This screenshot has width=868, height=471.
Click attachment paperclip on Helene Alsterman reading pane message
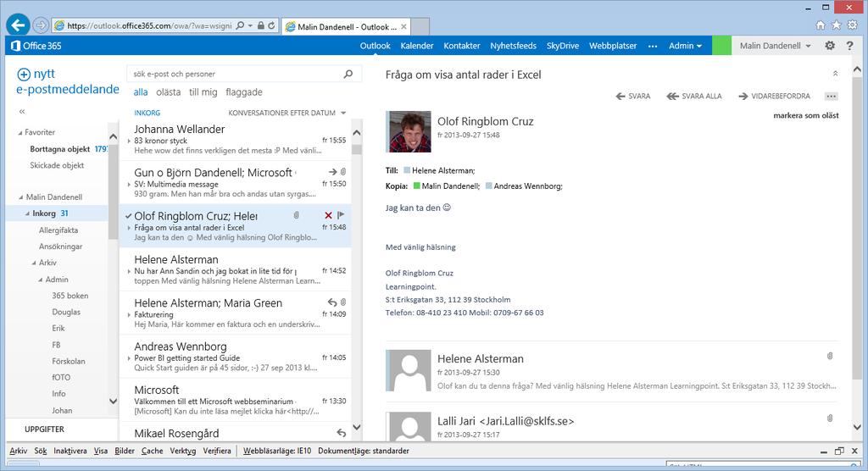tap(830, 356)
